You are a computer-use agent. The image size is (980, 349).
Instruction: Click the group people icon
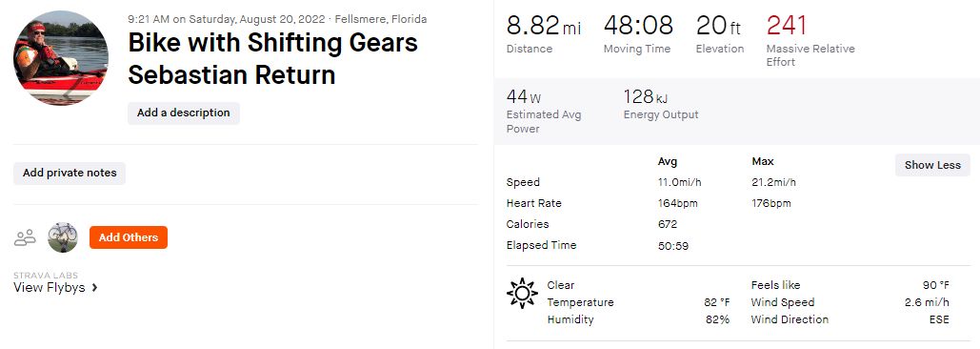(25, 237)
